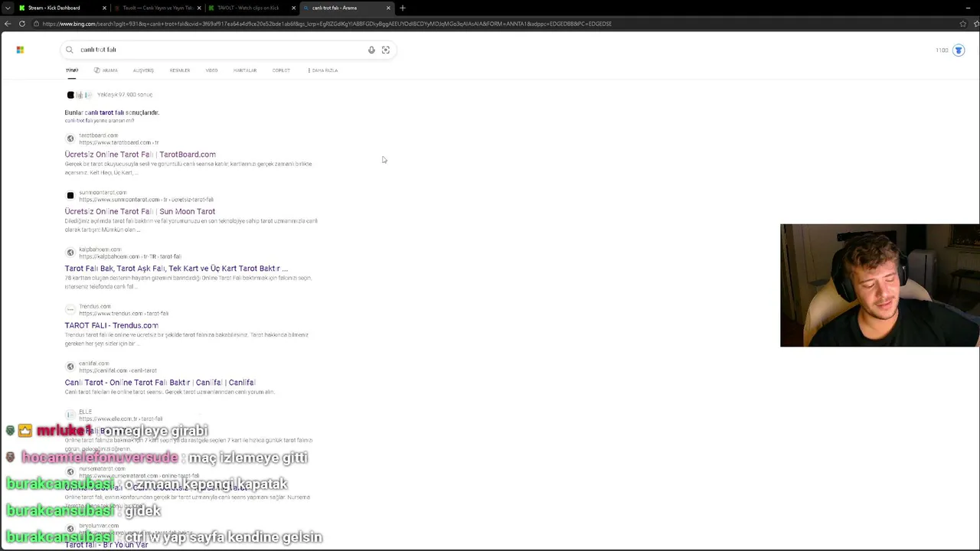The image size is (980, 551).
Task: Switch to TAVOLT Watch clips on Kick tab
Action: tap(253, 8)
